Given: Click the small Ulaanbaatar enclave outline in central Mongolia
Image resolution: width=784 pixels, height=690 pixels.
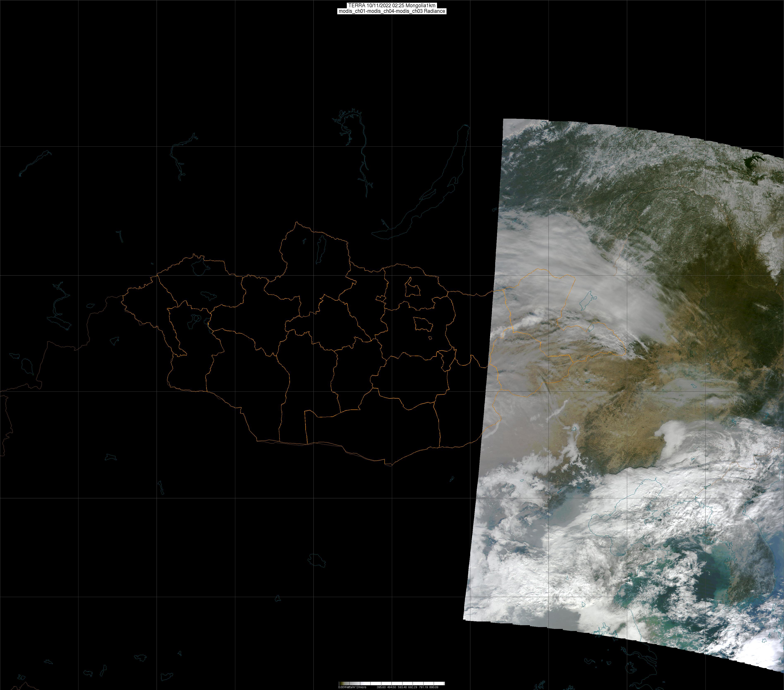Looking at the screenshot, I should (381, 298).
